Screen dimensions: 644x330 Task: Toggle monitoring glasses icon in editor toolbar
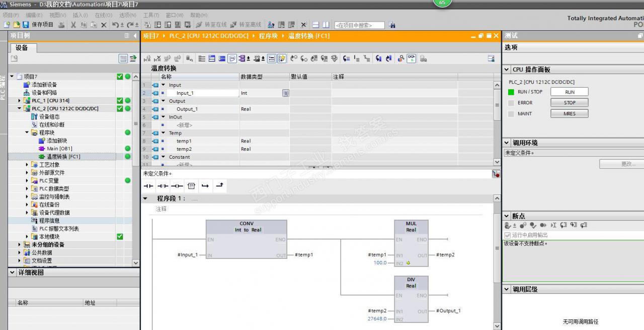(x=412, y=58)
